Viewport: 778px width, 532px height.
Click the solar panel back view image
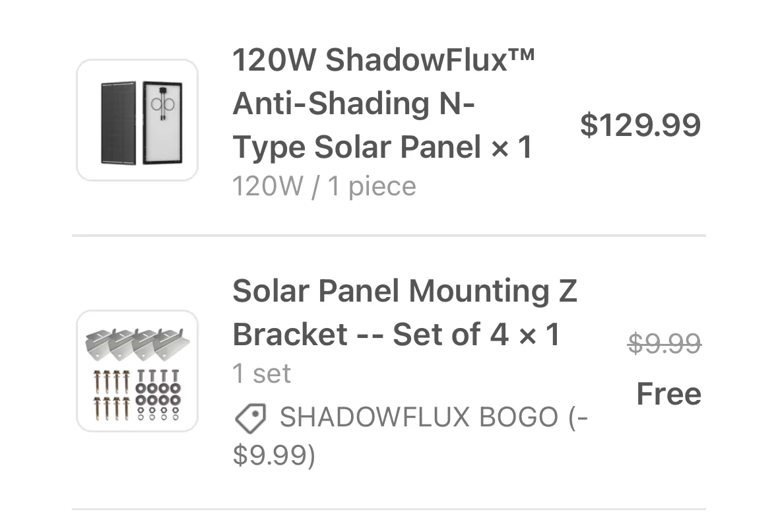point(162,123)
